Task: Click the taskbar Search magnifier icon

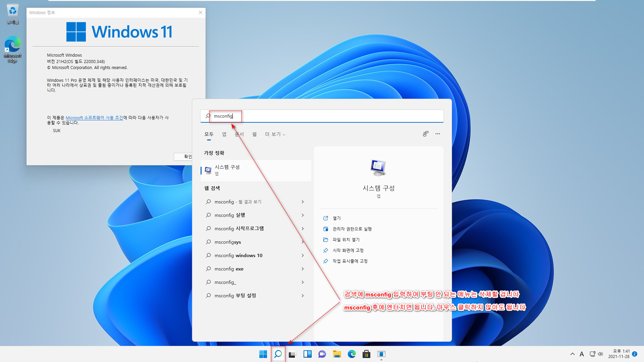Action: pyautogui.click(x=278, y=354)
